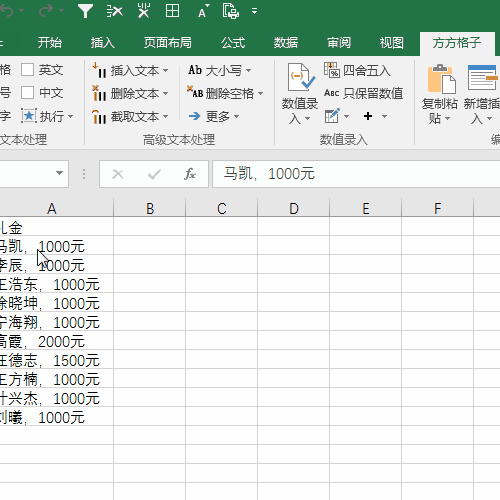Click the 新增插入 icon
500x500 pixels.
click(483, 78)
